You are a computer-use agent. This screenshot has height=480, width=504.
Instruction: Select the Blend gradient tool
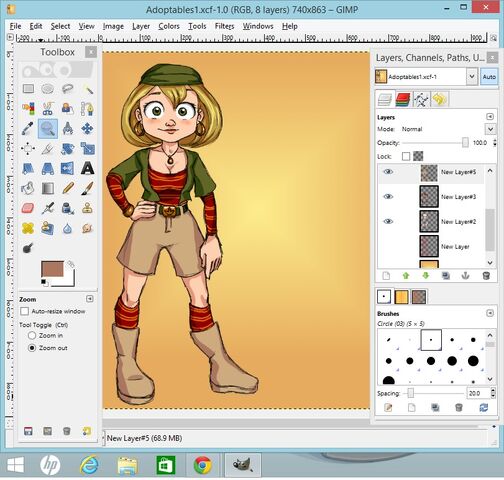(48, 189)
